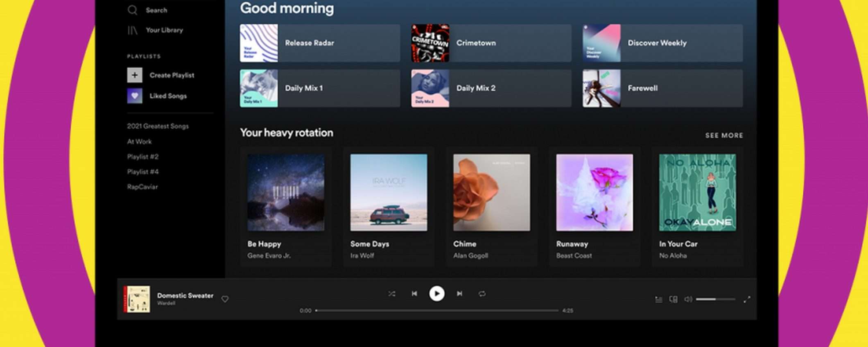868x347 pixels.
Task: Click the Search magnifier icon in sidebar
Action: click(132, 10)
